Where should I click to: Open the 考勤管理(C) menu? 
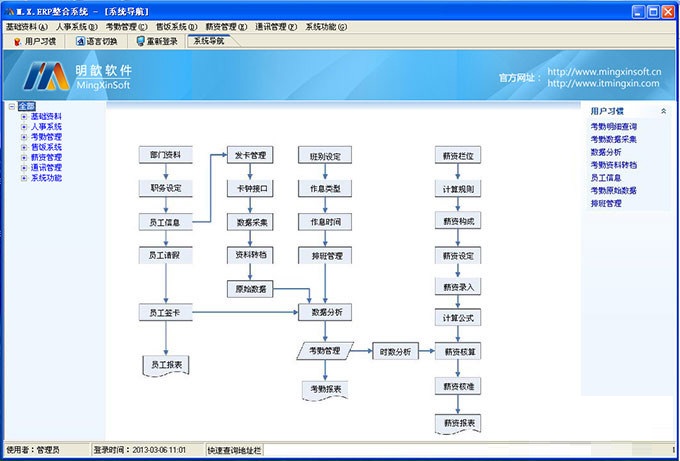coord(127,27)
